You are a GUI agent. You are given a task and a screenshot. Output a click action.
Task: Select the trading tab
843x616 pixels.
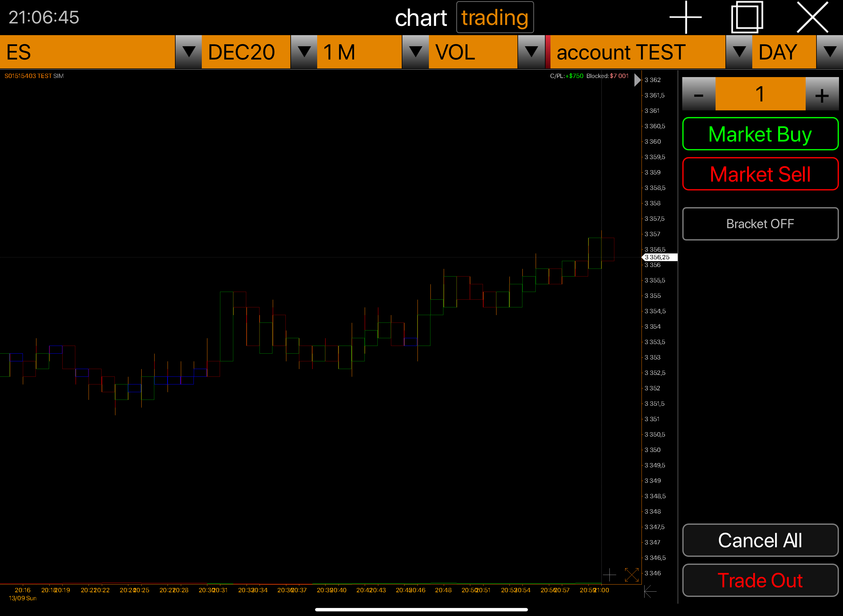tap(494, 18)
